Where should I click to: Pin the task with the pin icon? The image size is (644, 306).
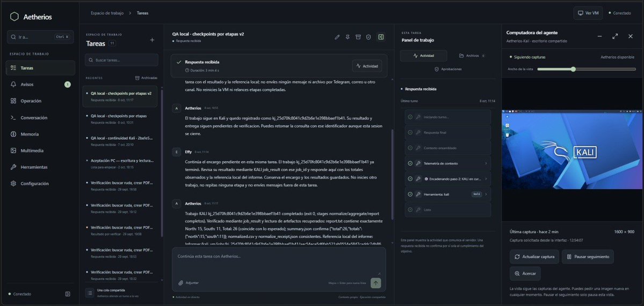tap(348, 37)
